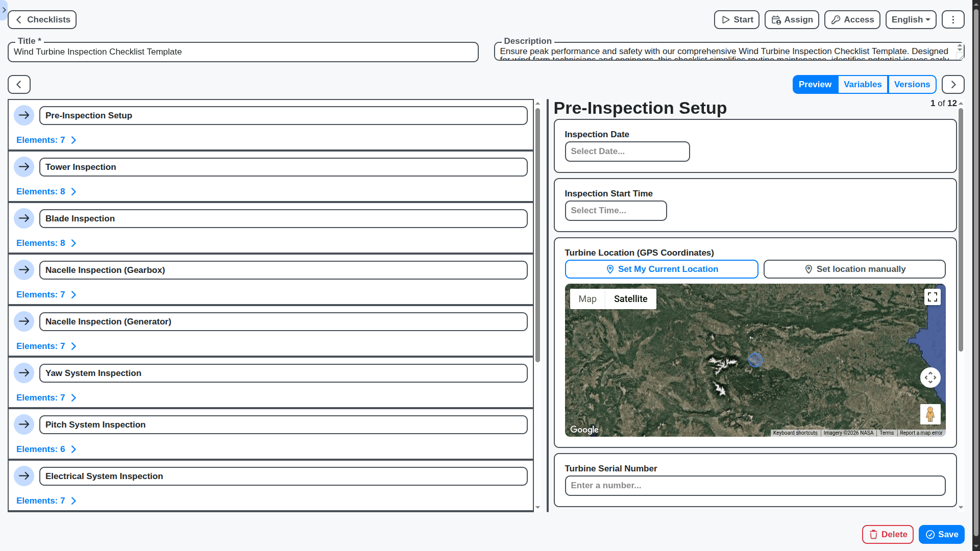
Task: Open the three-dot options menu
Action: click(952, 19)
